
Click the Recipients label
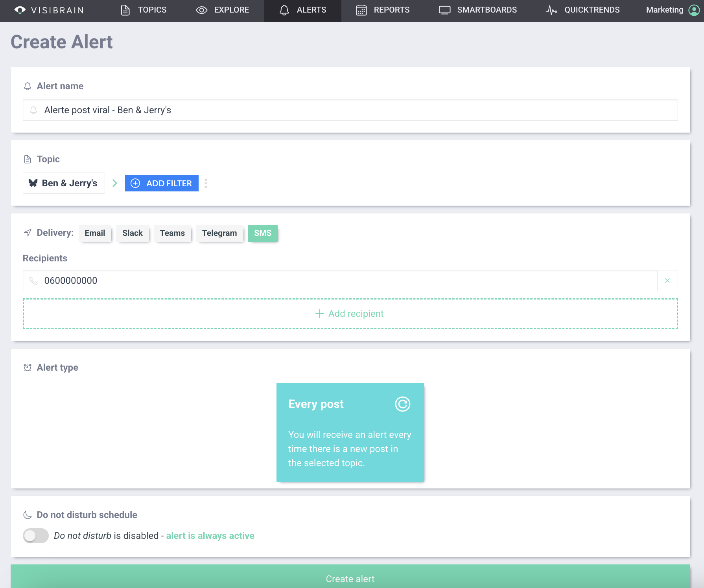point(45,258)
